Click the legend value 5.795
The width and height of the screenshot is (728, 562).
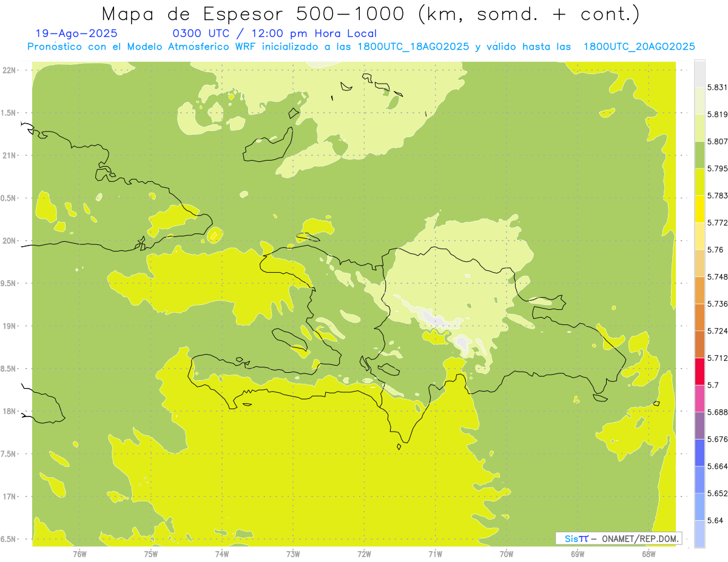(717, 169)
